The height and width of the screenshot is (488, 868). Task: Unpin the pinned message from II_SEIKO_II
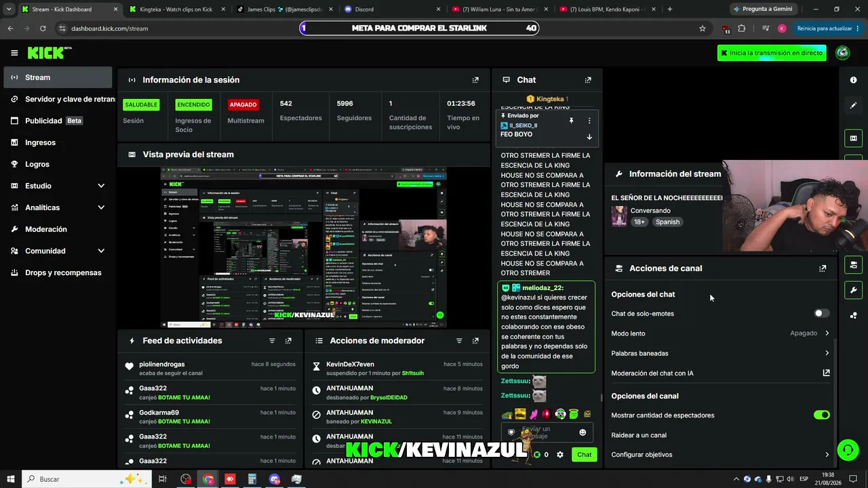571,121
